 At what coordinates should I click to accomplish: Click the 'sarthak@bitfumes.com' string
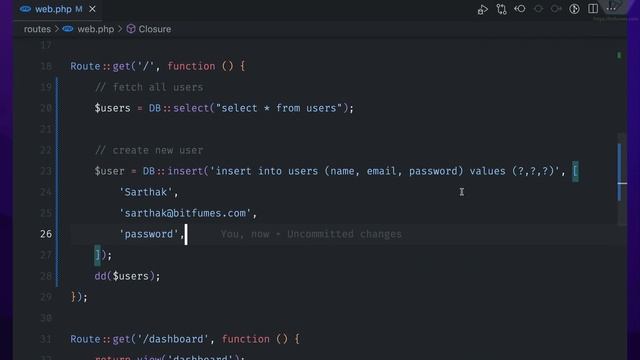point(185,213)
